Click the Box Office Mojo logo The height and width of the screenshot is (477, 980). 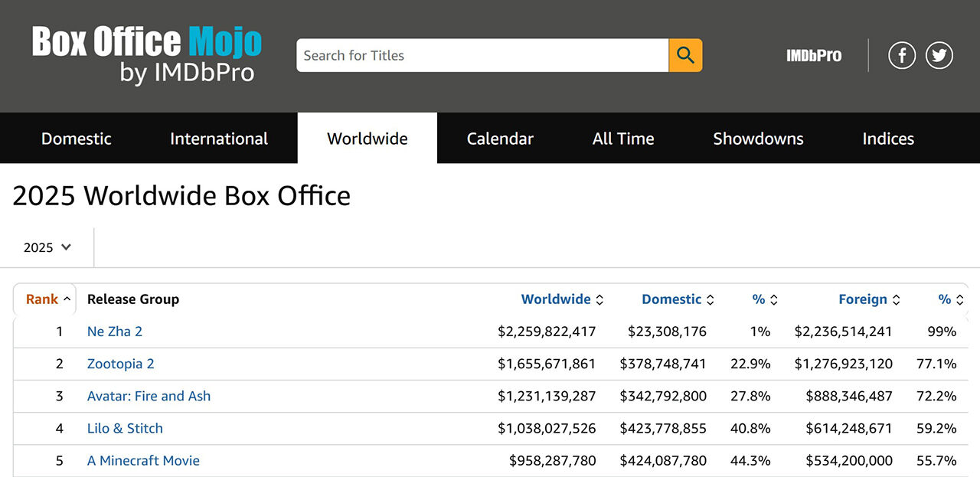[147, 54]
